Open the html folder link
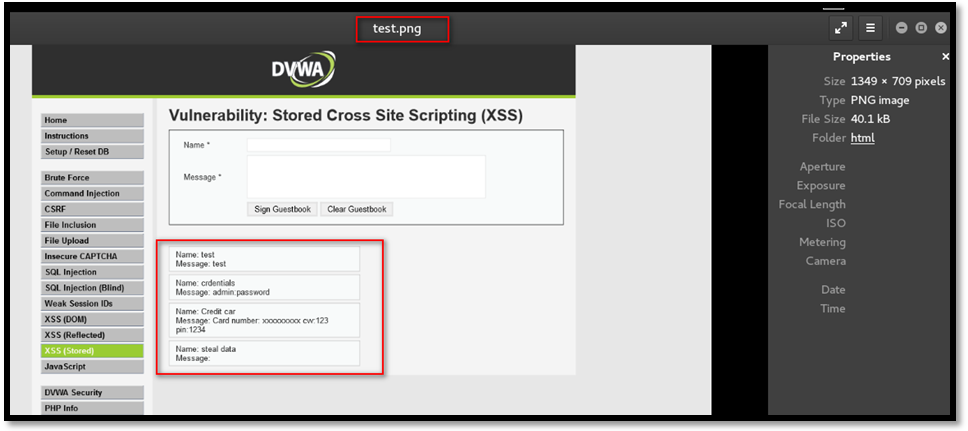This screenshot has width=968, height=431. click(862, 138)
